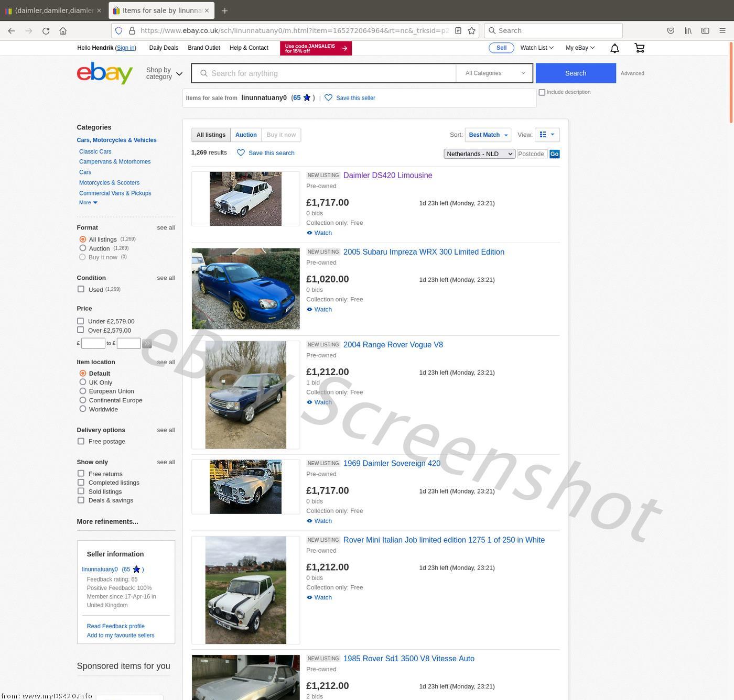
Task: Expand the Best Match sort dropdown
Action: click(x=488, y=135)
